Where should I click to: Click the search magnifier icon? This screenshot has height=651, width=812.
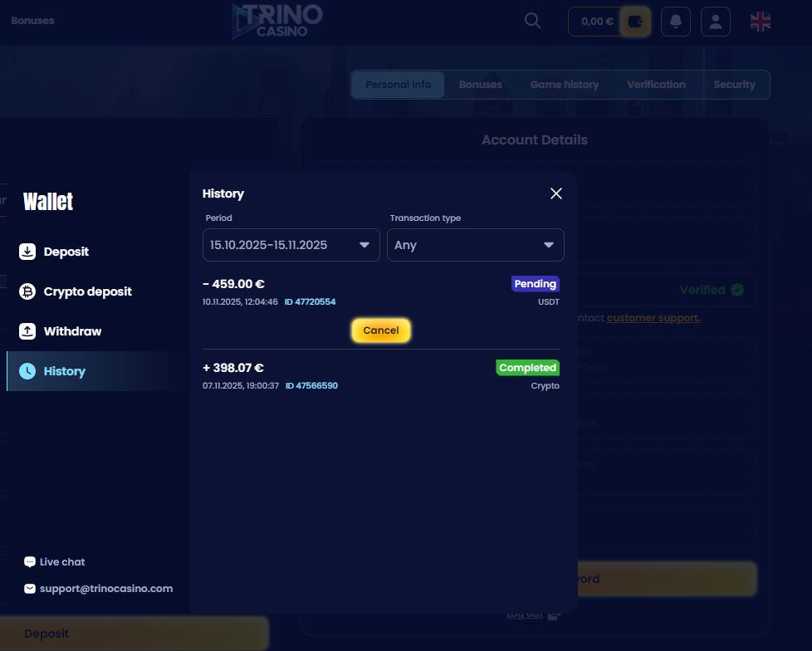click(533, 21)
